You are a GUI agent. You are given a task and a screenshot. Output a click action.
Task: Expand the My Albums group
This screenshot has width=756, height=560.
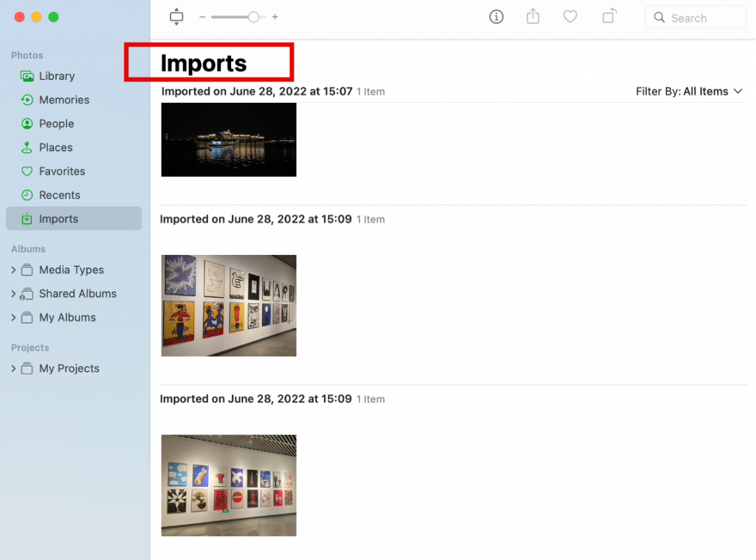click(x=13, y=318)
